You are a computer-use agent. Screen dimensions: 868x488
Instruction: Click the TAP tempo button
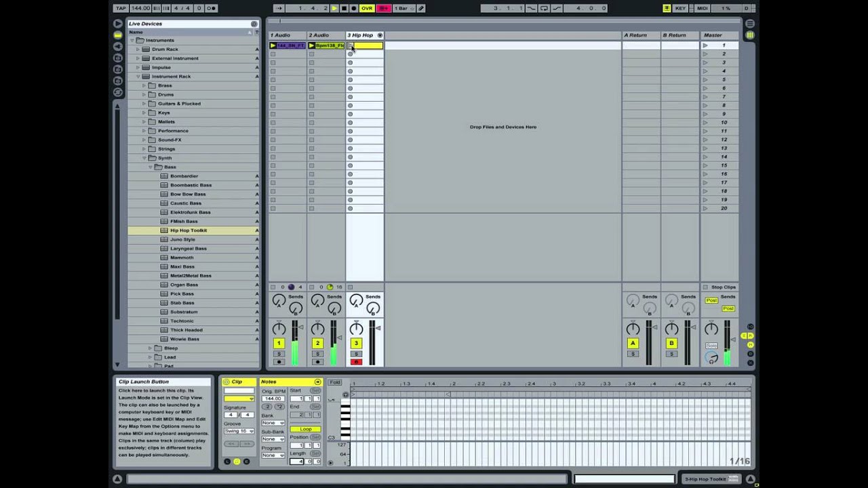121,8
